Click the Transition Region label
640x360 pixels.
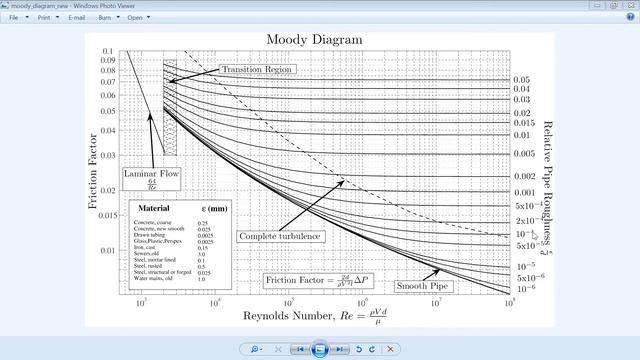point(257,69)
